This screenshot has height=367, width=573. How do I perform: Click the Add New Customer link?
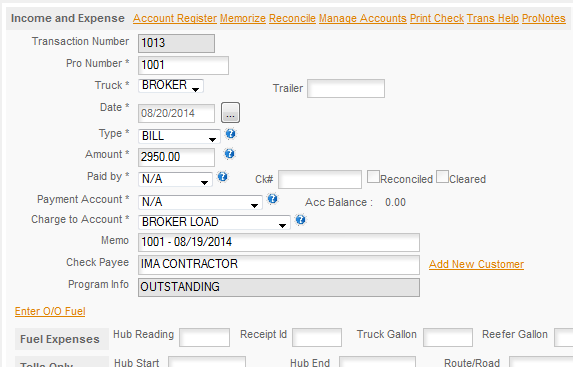(x=476, y=264)
